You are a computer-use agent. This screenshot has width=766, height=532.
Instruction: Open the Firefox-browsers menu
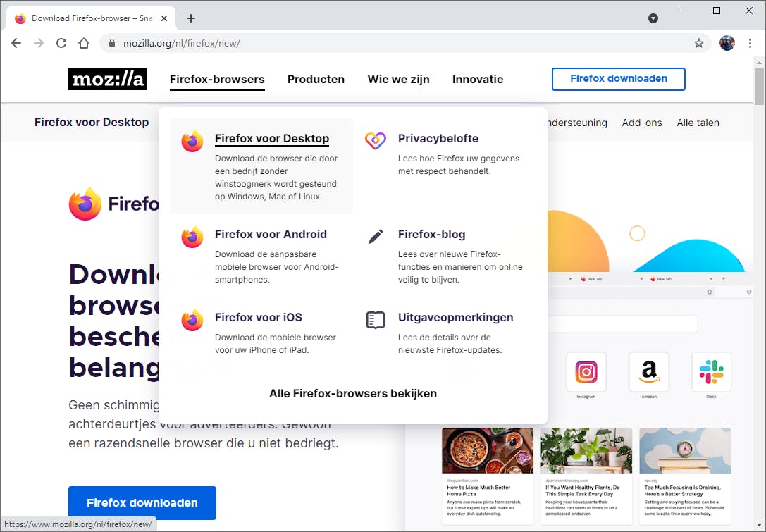(x=217, y=79)
